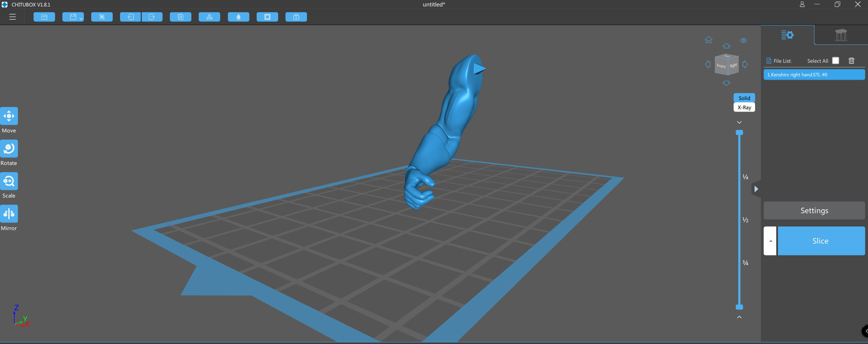The height and width of the screenshot is (344, 868).
Task: Click the Redo toolbar icon
Action: point(152,17)
